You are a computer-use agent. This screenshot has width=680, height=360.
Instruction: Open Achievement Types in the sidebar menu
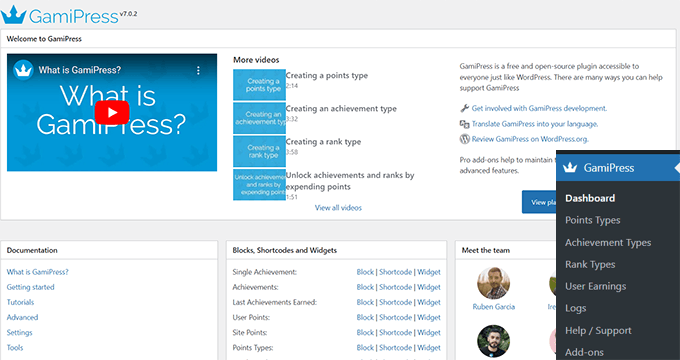pyautogui.click(x=608, y=242)
